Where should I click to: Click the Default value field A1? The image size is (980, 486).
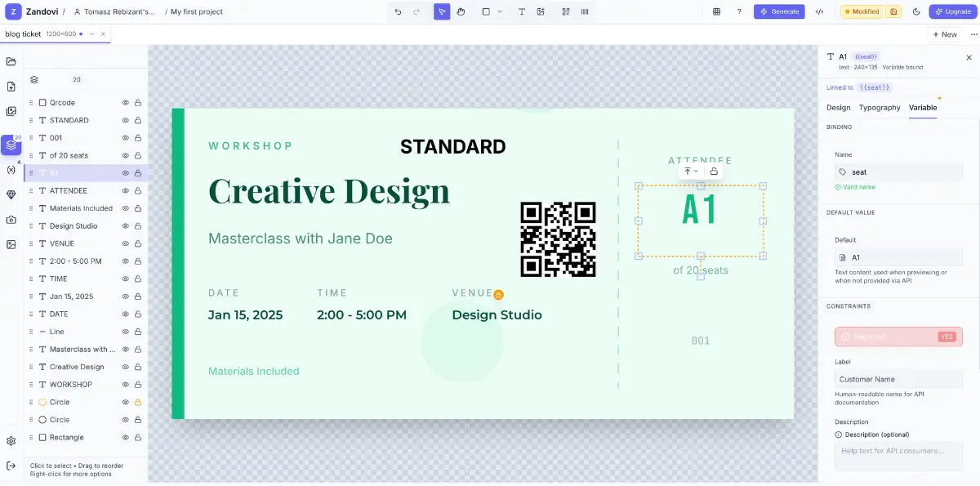click(x=898, y=257)
